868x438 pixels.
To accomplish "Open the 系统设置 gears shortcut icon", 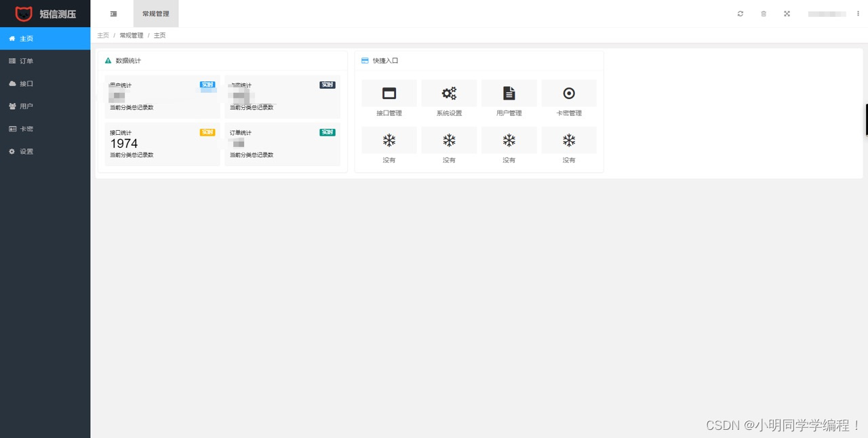I will 449,94.
